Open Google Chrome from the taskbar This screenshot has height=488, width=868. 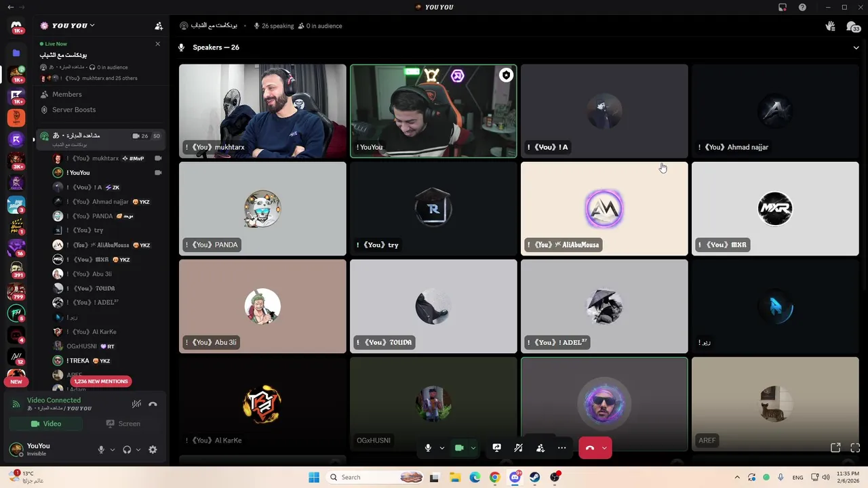(494, 477)
